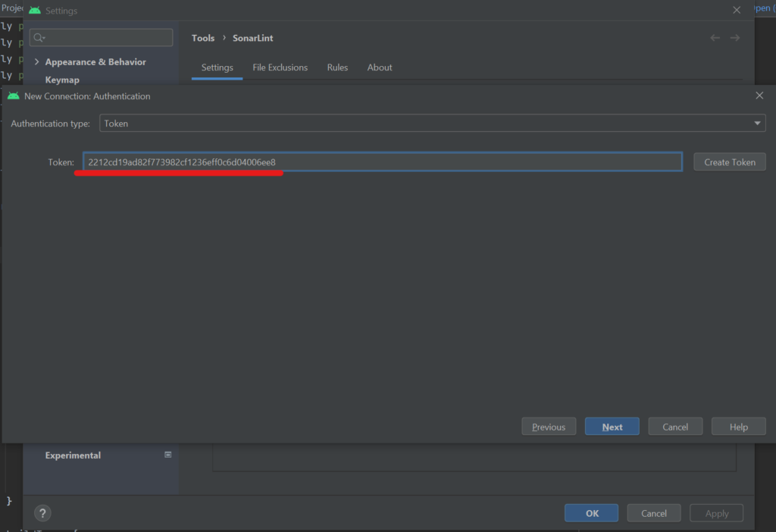Open Help in the New Connection dialog
This screenshot has height=532, width=776.
coord(738,427)
